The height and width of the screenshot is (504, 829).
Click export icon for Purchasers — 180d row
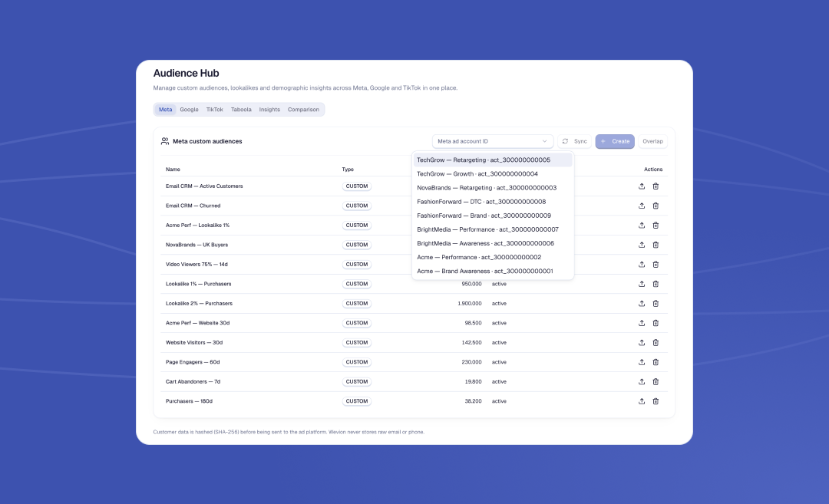[641, 401]
